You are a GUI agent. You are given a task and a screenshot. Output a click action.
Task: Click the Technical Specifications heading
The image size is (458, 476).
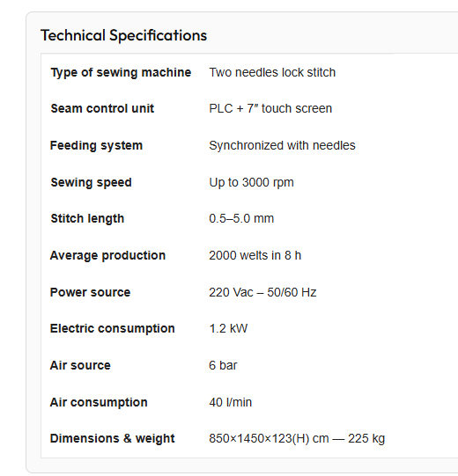coord(123,35)
